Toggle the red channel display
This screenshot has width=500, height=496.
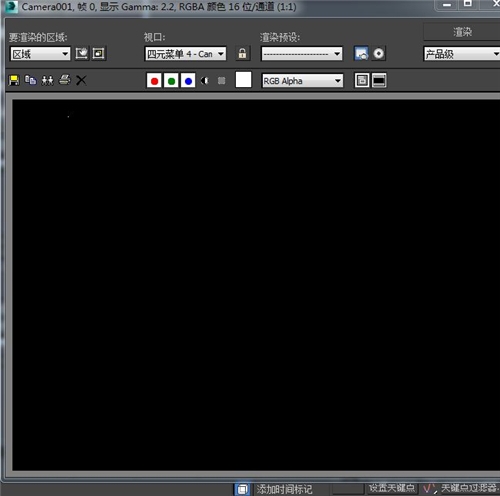pyautogui.click(x=154, y=81)
